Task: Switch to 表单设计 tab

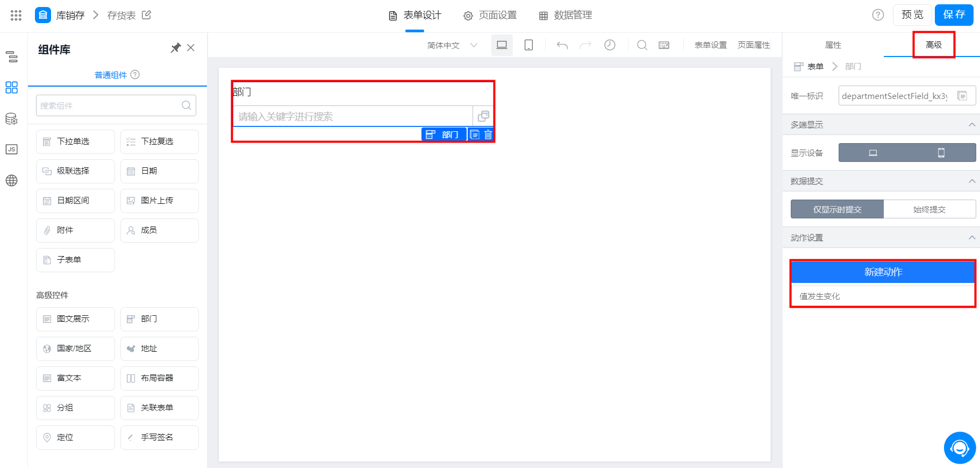Action: click(414, 15)
